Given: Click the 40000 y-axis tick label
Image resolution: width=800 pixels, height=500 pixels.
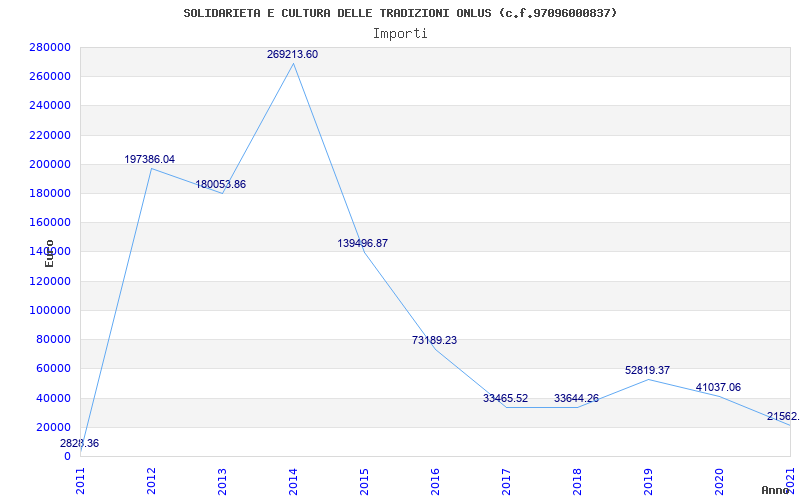Looking at the screenshot, I should [x=53, y=398].
